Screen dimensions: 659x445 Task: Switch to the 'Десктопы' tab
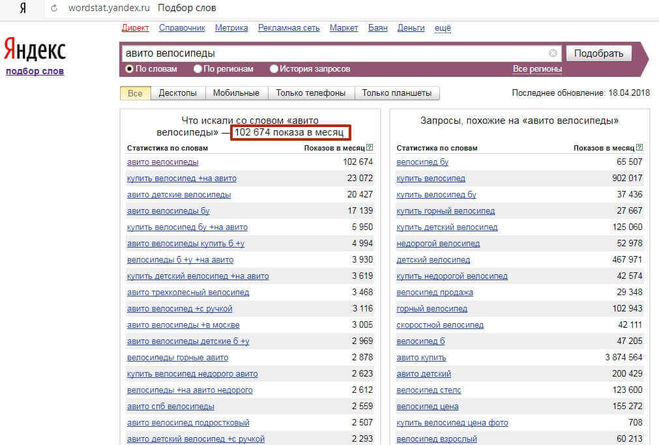point(177,93)
